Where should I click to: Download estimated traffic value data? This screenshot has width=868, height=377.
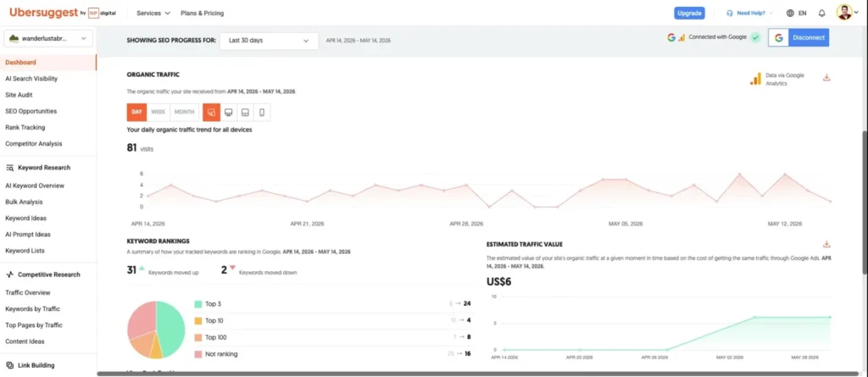(826, 244)
